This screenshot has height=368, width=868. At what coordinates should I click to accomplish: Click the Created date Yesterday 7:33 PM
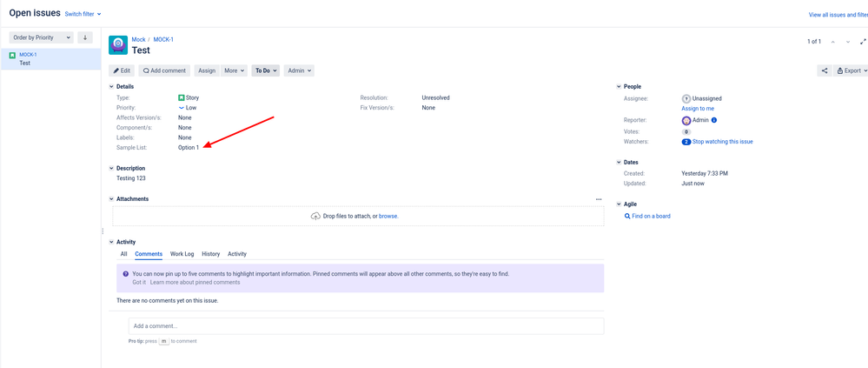[x=705, y=173]
